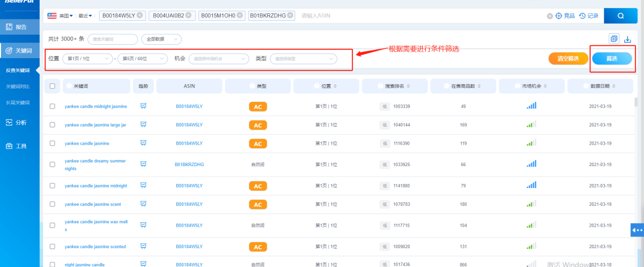Viewport: 644px width, 267px height.
Task: Open the 美国 country dropdown
Action: point(66,16)
